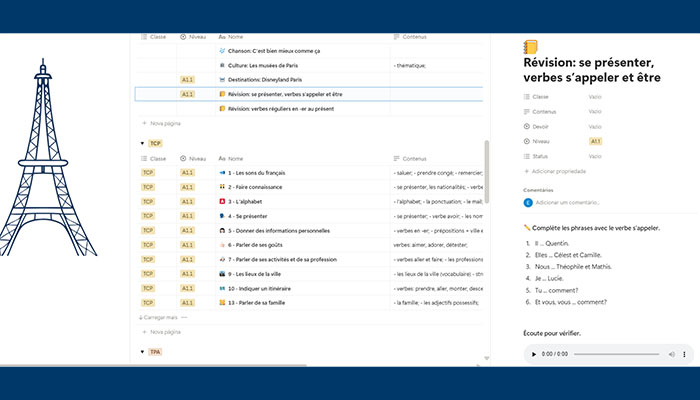This screenshot has height=400, width=700.
Task: Click the icon next to '3 - L'alphabet'
Action: [x=221, y=201]
